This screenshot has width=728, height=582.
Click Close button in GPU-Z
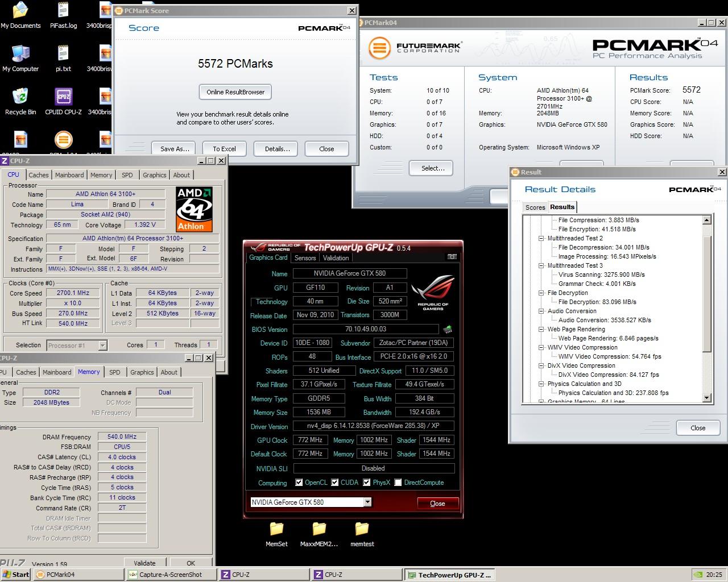(437, 503)
